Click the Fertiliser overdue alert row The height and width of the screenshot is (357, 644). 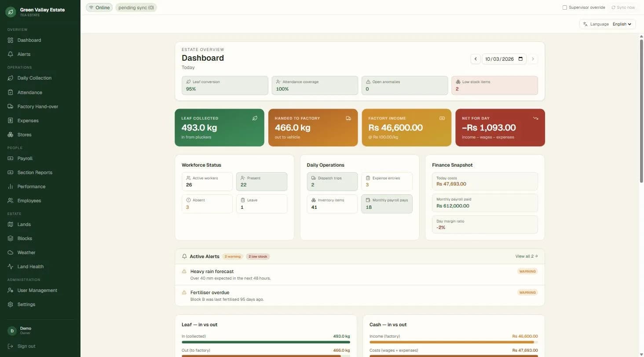(360, 295)
